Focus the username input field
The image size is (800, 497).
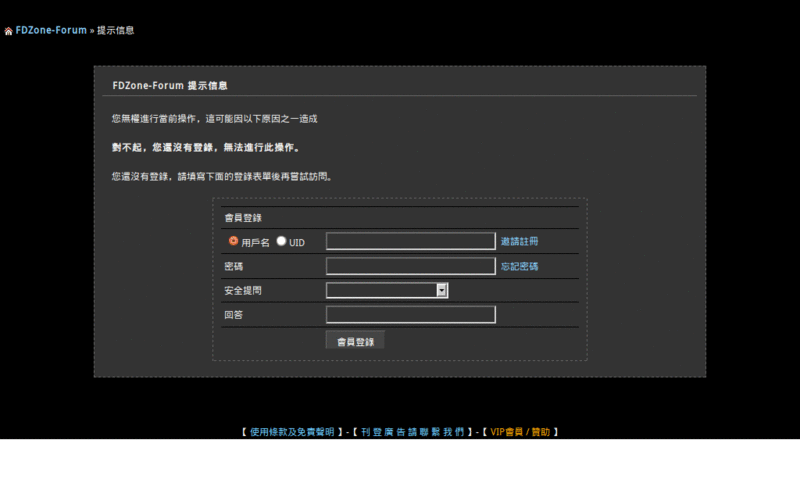pos(411,241)
